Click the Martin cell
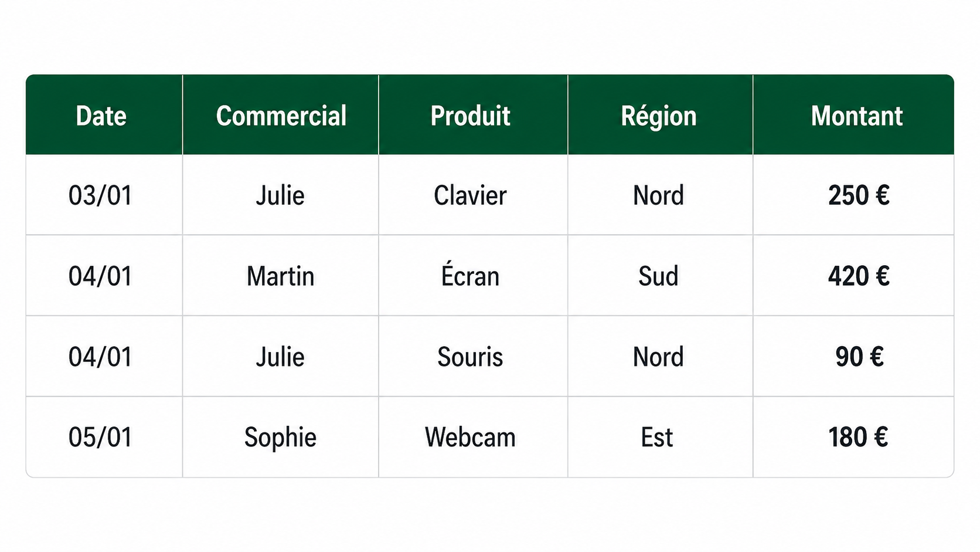980x552 pixels. [281, 276]
